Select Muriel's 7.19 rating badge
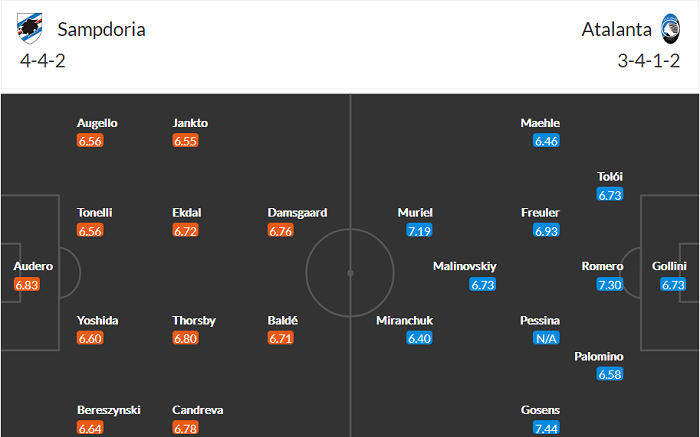The width and height of the screenshot is (700, 437). click(x=420, y=231)
